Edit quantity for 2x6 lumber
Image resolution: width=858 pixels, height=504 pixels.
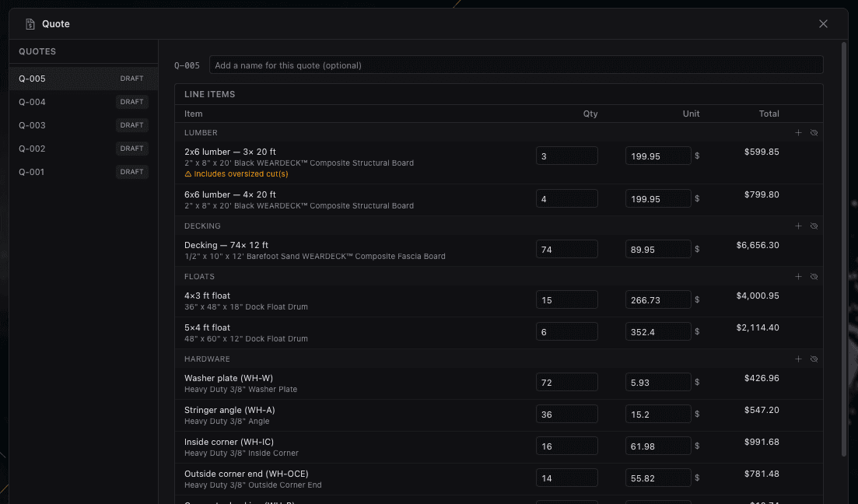tap(567, 156)
